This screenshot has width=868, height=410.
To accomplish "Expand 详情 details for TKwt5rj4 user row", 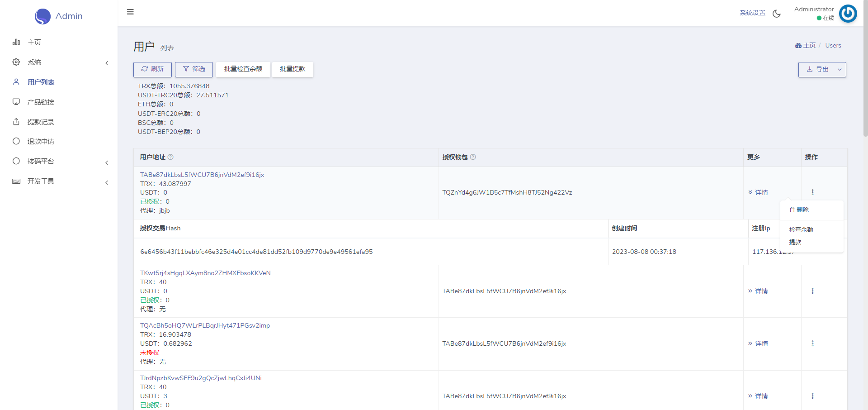I will pyautogui.click(x=758, y=291).
